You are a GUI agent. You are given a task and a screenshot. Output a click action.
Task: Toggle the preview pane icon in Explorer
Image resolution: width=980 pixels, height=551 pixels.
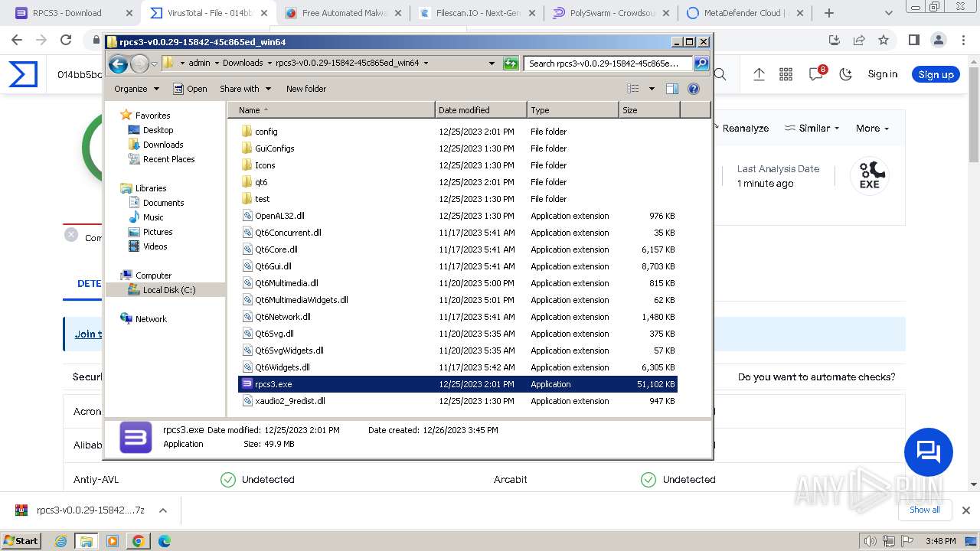[x=671, y=89]
